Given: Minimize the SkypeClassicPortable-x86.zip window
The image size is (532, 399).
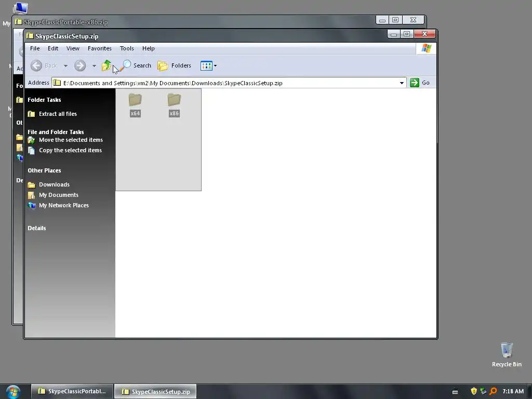Looking at the screenshot, I should (382, 20).
